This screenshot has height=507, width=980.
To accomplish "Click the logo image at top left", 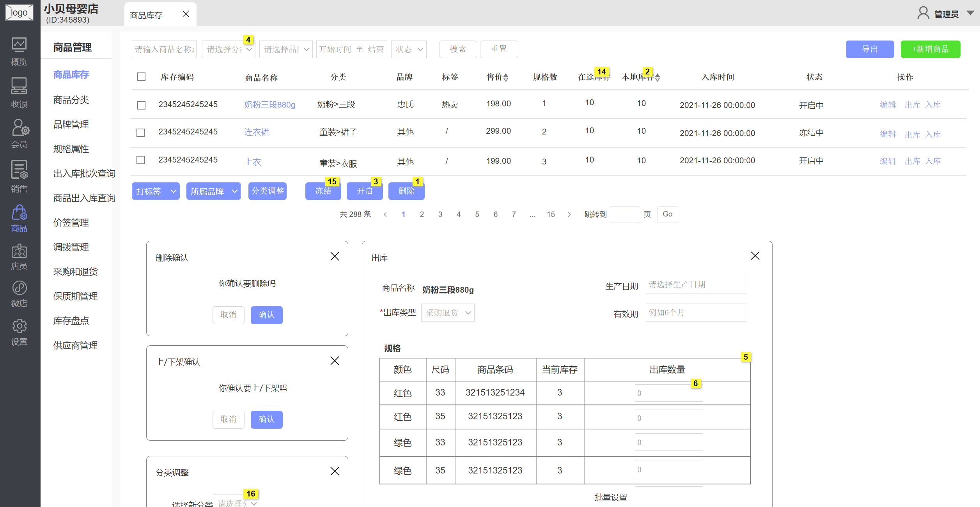I will (19, 12).
